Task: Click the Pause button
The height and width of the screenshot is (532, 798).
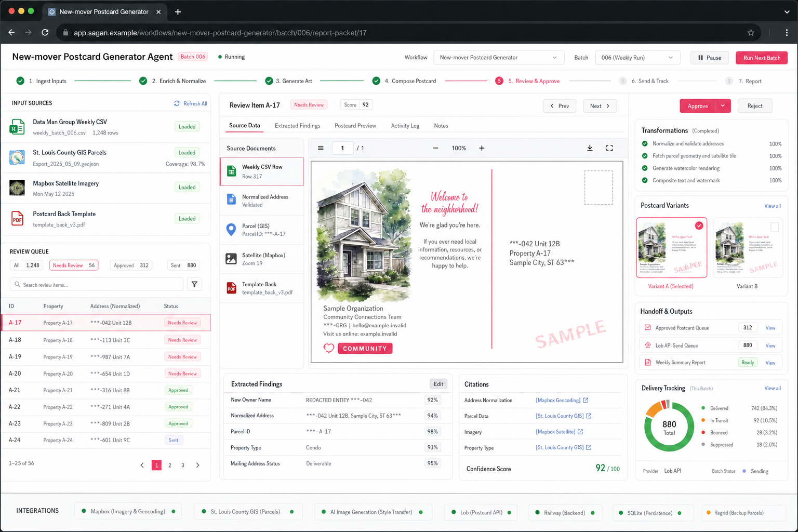Action: [x=710, y=58]
